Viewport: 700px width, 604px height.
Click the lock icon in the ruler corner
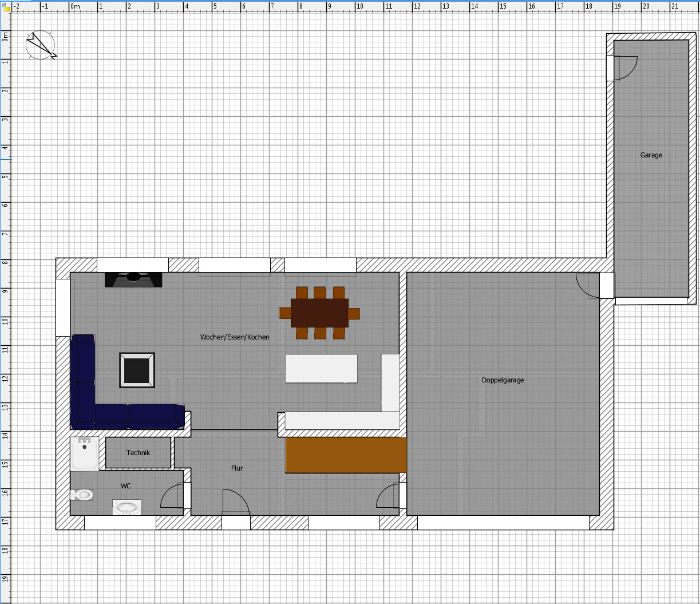coord(6,7)
